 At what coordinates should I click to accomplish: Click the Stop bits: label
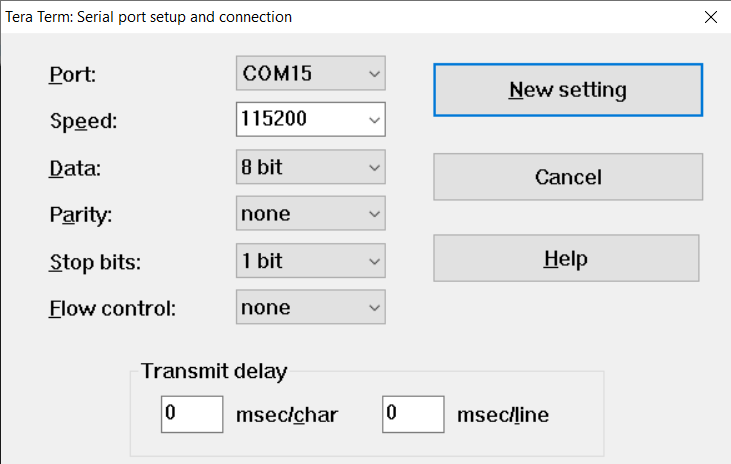coord(97,262)
